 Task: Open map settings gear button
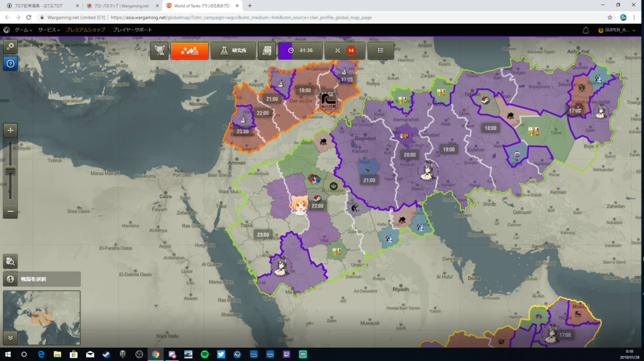(10, 47)
